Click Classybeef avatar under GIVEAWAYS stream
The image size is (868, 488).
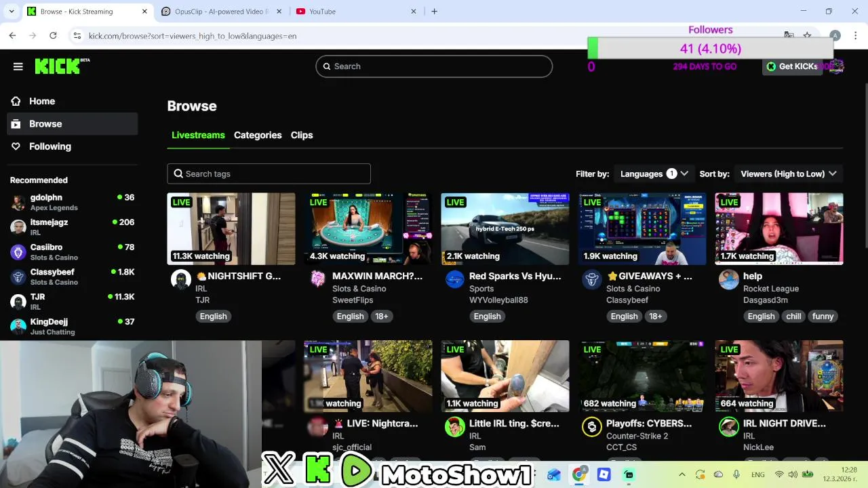coord(592,279)
